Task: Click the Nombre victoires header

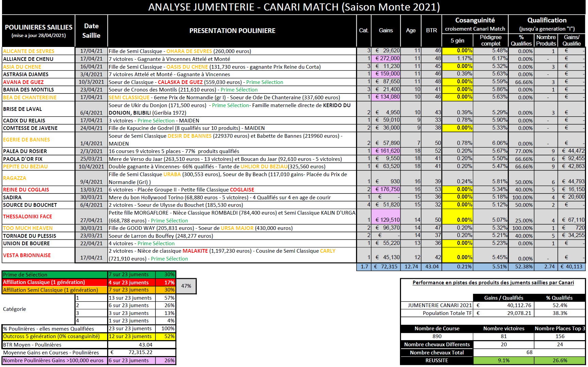Action: click(504, 329)
